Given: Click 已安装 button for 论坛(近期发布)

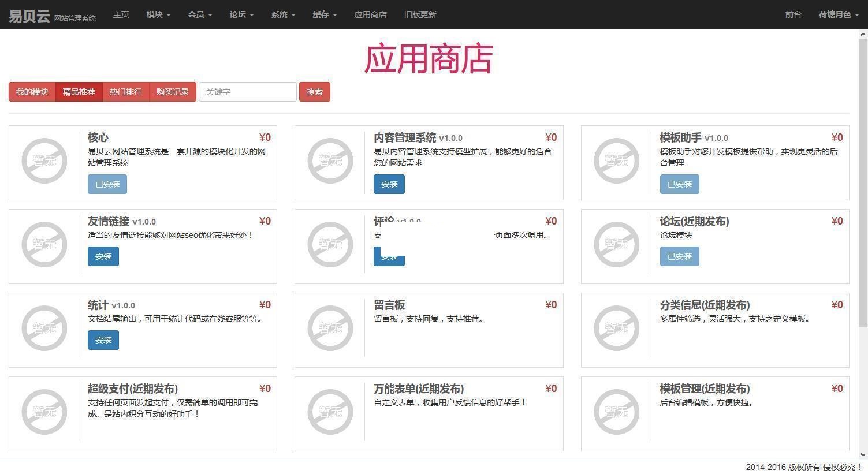Looking at the screenshot, I should pos(680,256).
